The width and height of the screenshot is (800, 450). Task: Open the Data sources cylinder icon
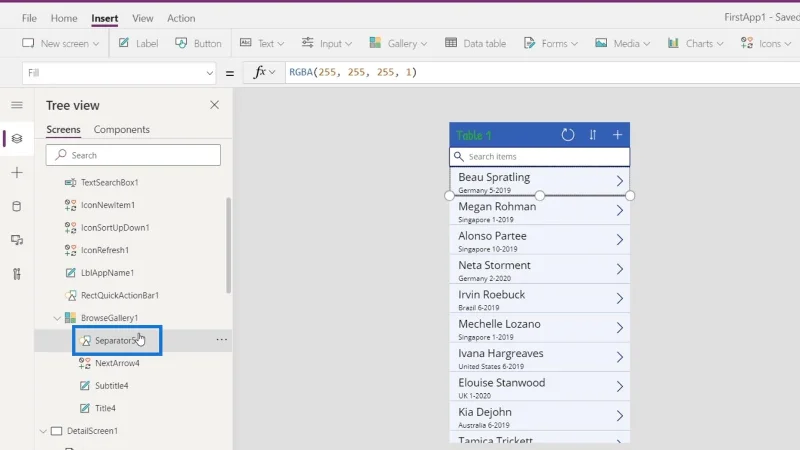click(x=17, y=206)
